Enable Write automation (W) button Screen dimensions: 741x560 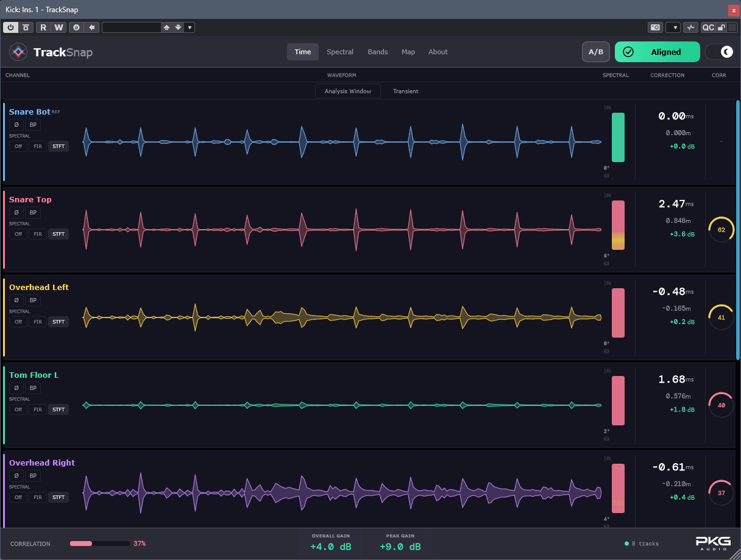58,27
